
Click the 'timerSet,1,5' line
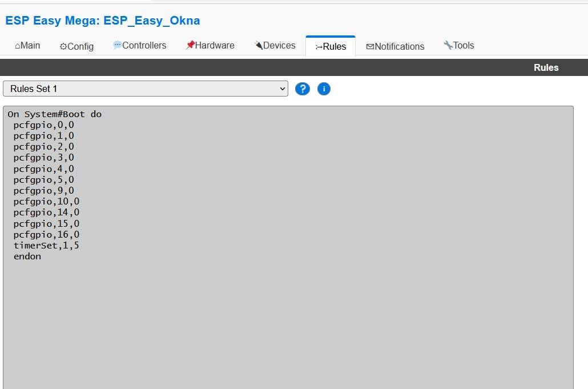tap(46, 245)
